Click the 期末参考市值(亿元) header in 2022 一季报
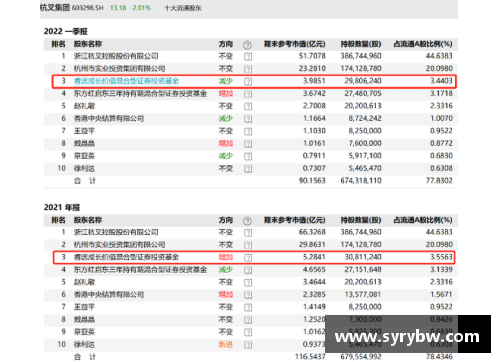This screenshot has height=362, width=500. (295, 44)
